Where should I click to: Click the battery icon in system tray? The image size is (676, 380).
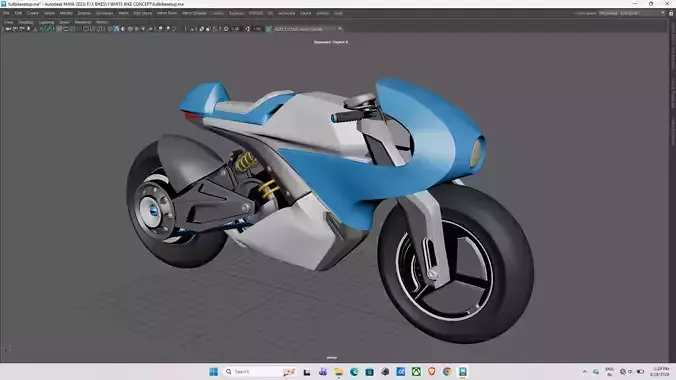pyautogui.click(x=640, y=372)
